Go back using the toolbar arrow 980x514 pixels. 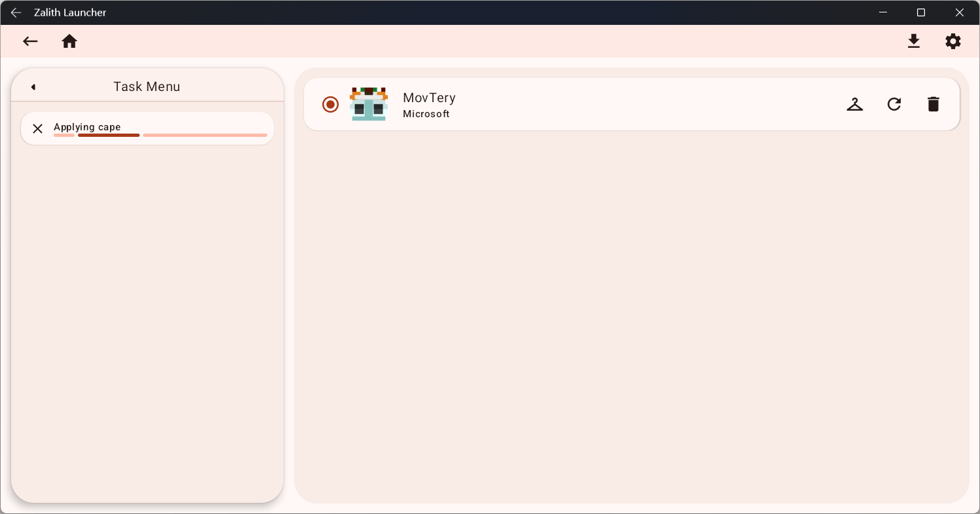tap(30, 41)
